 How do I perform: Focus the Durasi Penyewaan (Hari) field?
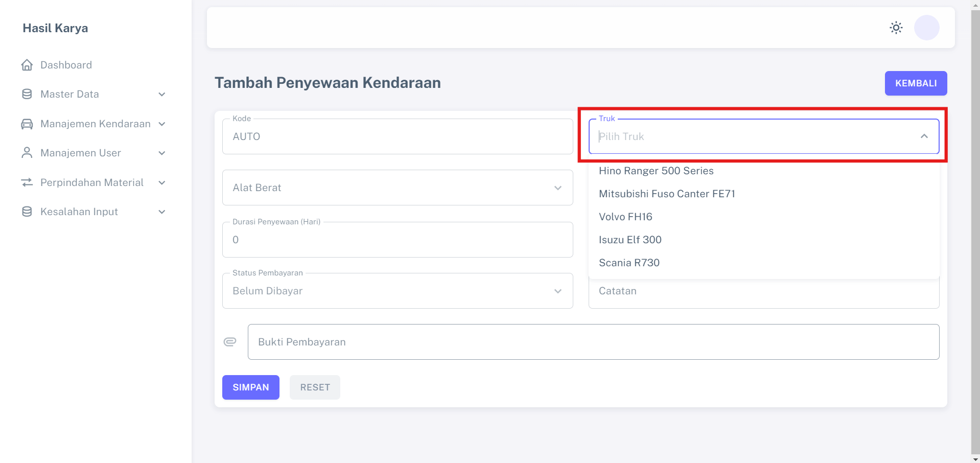pos(397,240)
